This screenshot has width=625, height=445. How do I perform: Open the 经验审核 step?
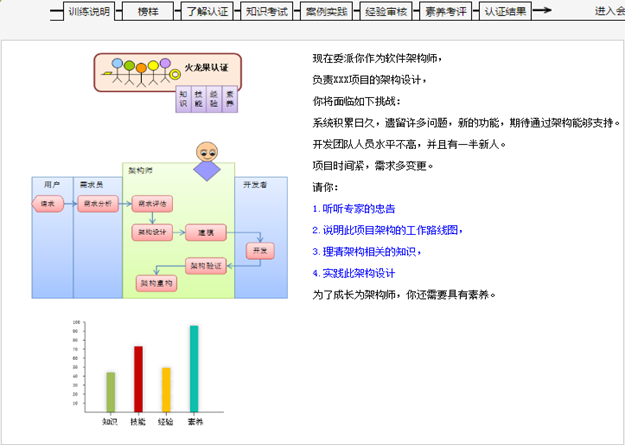coord(385,12)
